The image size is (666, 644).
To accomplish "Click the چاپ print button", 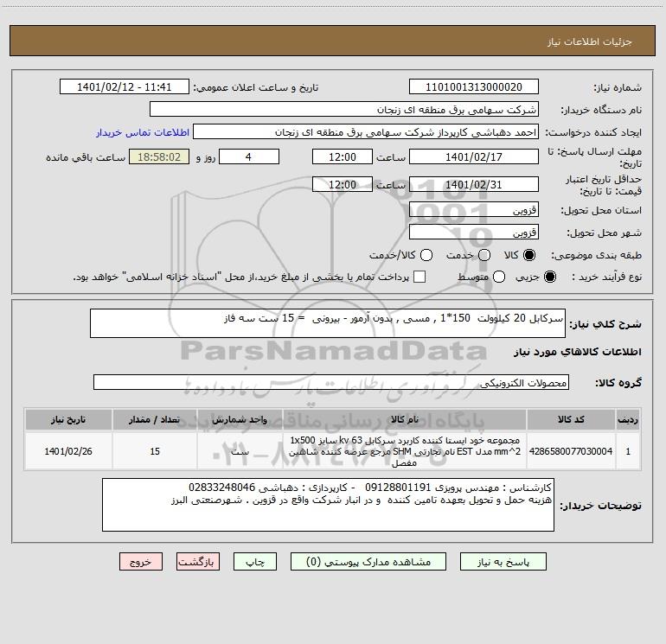I will (255, 562).
